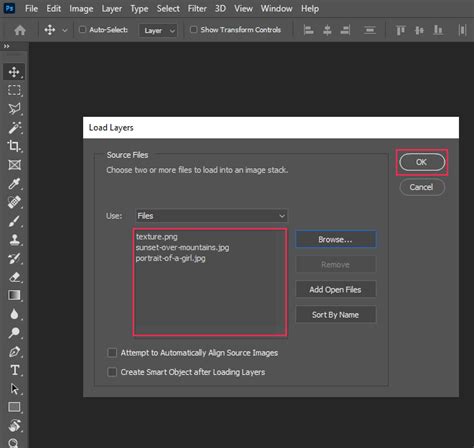Click the Sort By Name button

(335, 315)
